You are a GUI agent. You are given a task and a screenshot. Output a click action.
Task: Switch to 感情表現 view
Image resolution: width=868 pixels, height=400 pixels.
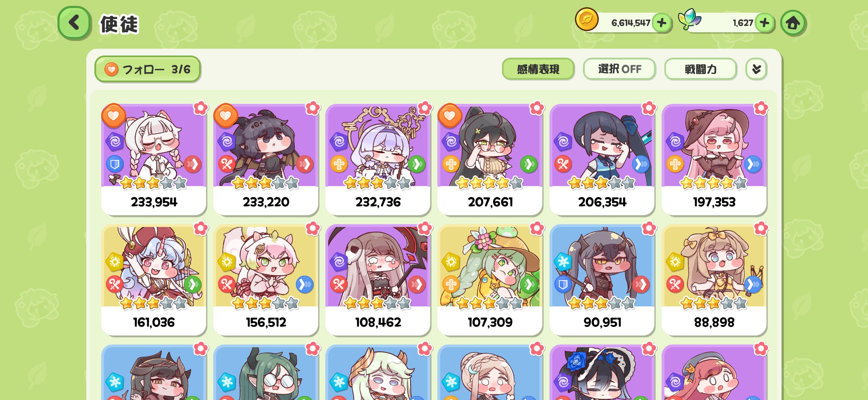click(538, 69)
